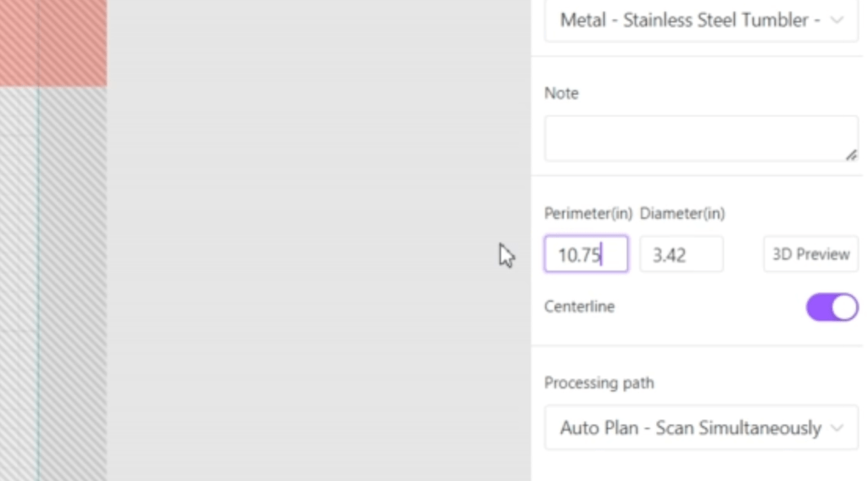Click the Perimeter(in) label
Screen dimensions: 868x481
pos(587,214)
